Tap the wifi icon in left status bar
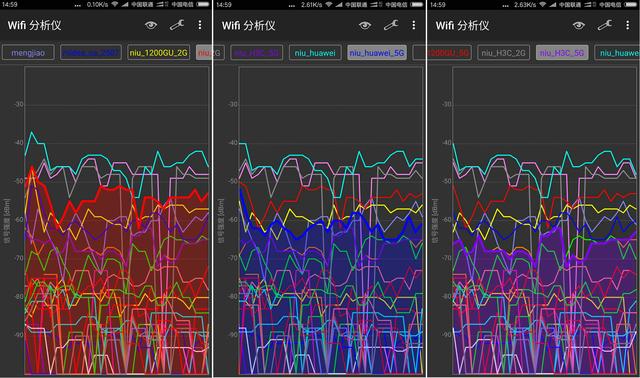 tap(115, 4)
